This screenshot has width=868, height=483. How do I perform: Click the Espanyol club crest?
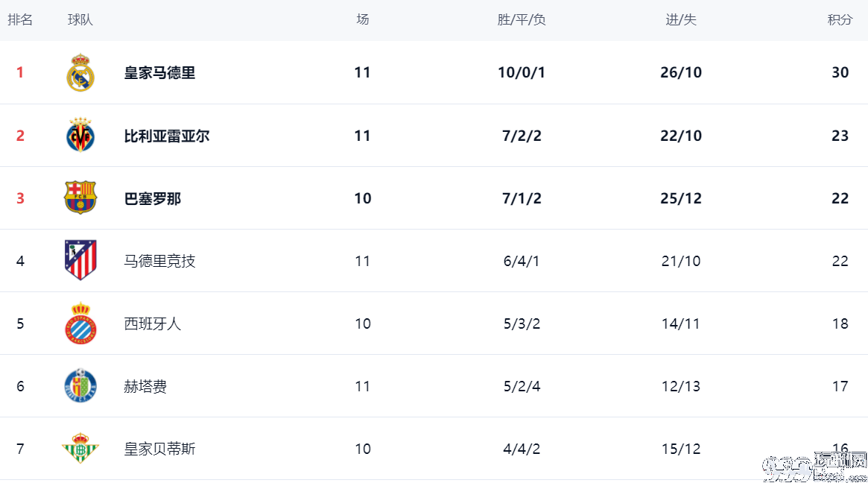click(80, 323)
